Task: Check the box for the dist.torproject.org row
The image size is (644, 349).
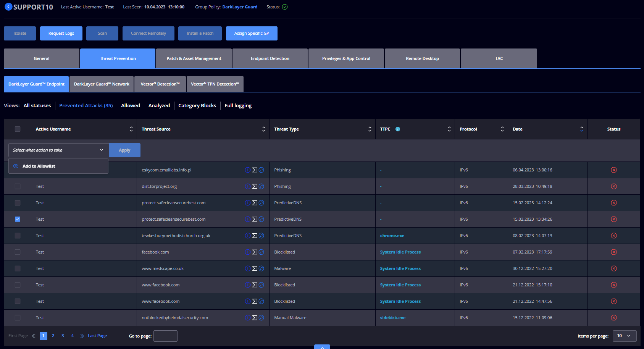Action: 18,186
